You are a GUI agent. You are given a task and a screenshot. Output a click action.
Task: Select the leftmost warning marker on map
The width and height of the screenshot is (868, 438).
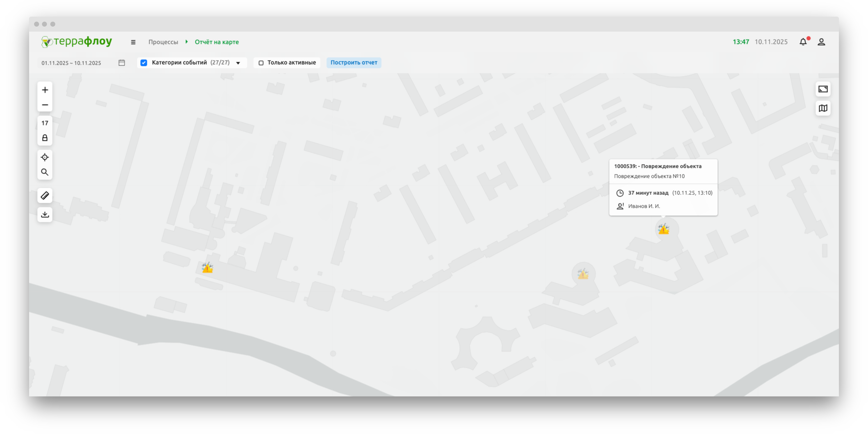click(207, 268)
